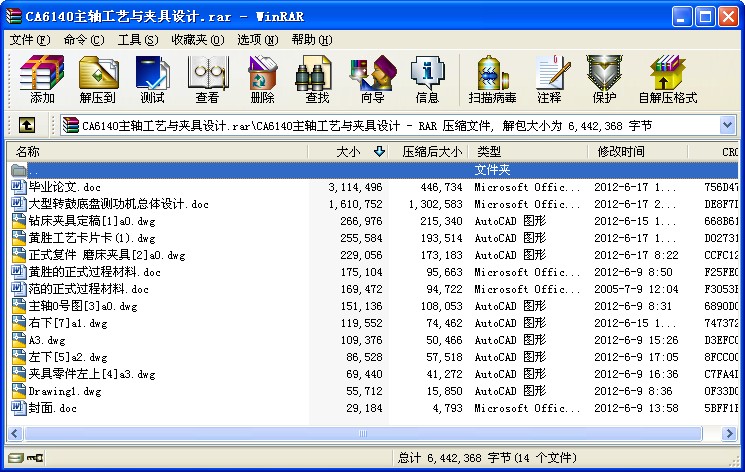Select the doc icon of 毕业论文.doc

[x=18, y=187]
